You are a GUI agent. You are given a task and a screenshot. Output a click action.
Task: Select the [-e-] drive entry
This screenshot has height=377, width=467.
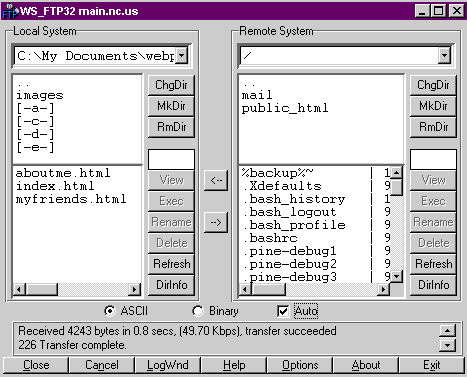tap(35, 147)
